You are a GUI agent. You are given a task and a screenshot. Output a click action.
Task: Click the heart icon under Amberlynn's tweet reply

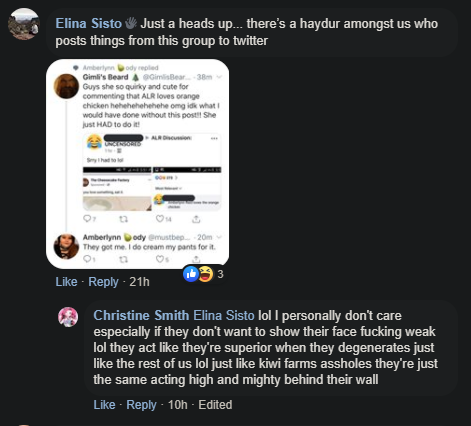(160, 259)
